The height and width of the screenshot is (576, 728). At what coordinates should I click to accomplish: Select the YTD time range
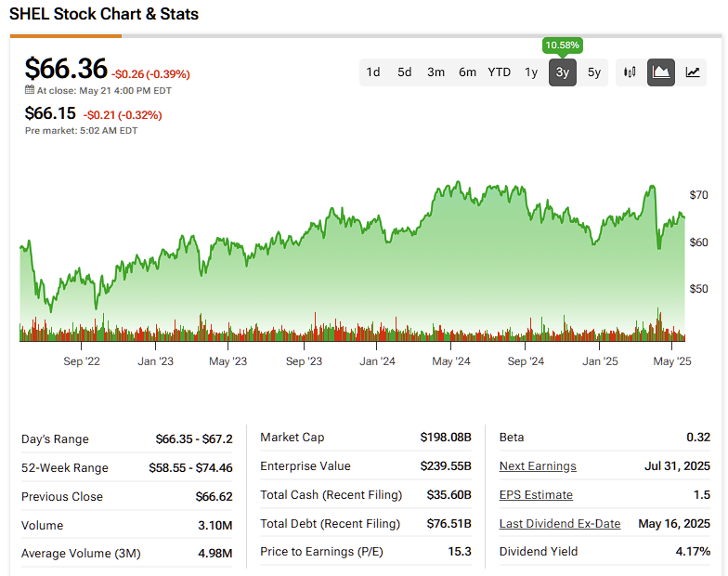click(500, 72)
